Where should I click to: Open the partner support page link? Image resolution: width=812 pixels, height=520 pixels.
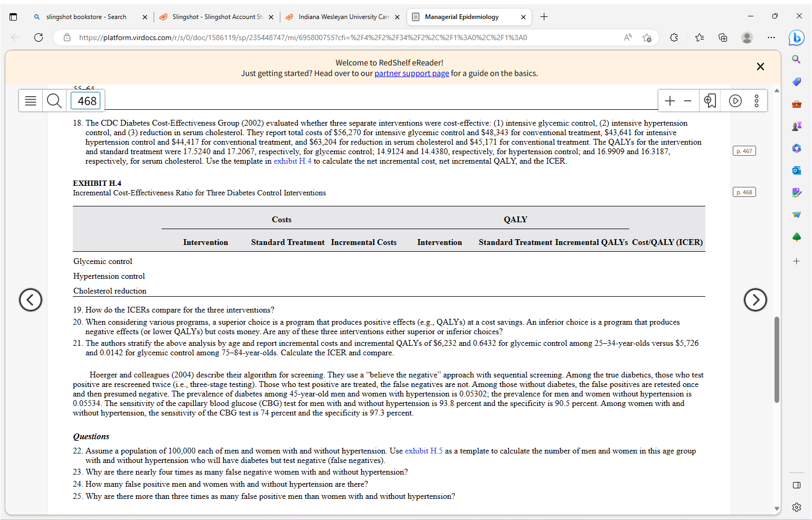click(412, 73)
